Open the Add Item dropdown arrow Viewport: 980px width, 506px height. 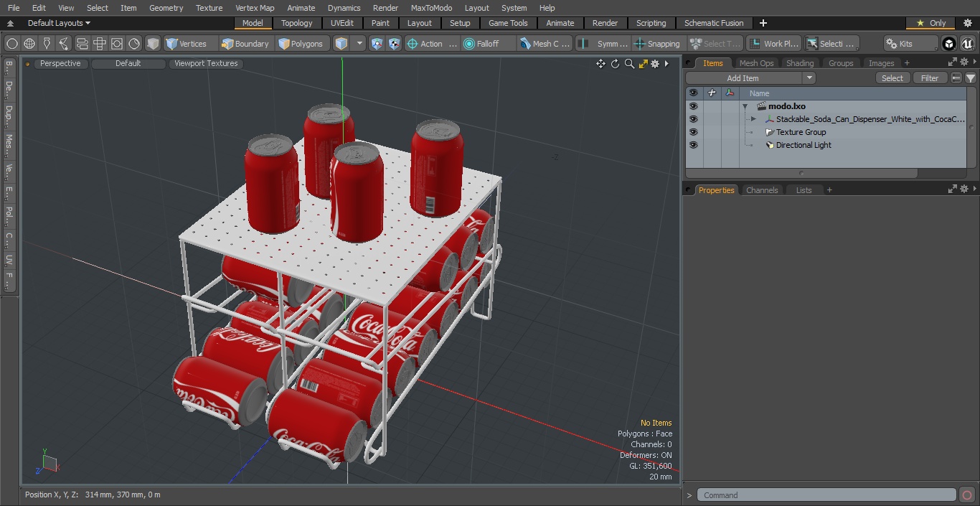[809, 78]
